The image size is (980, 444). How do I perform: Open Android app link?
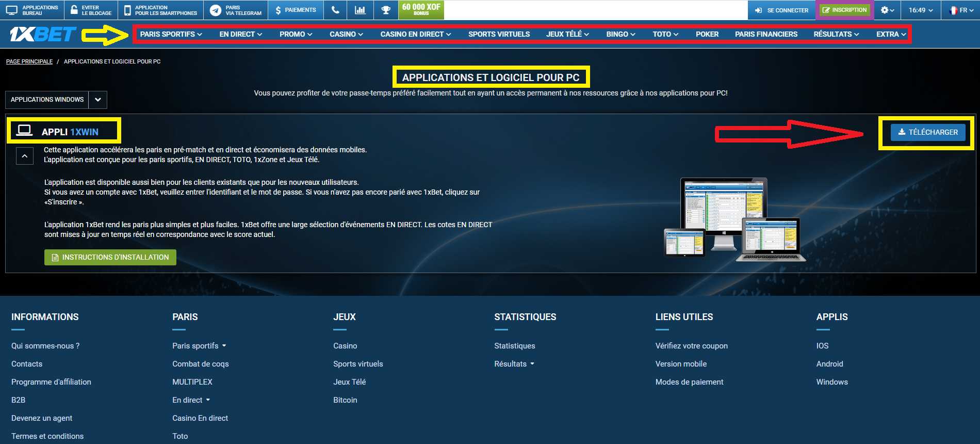click(829, 364)
